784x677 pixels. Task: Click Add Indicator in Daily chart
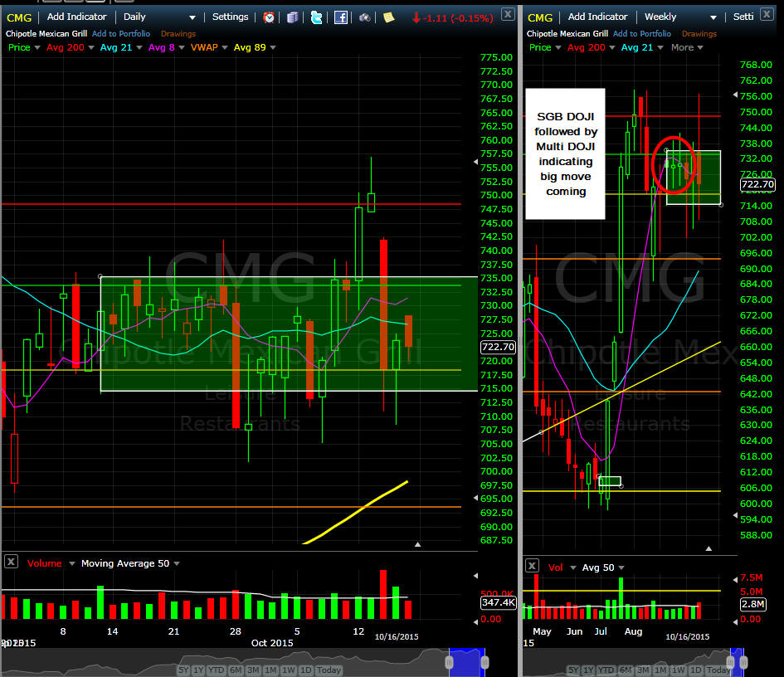77,17
